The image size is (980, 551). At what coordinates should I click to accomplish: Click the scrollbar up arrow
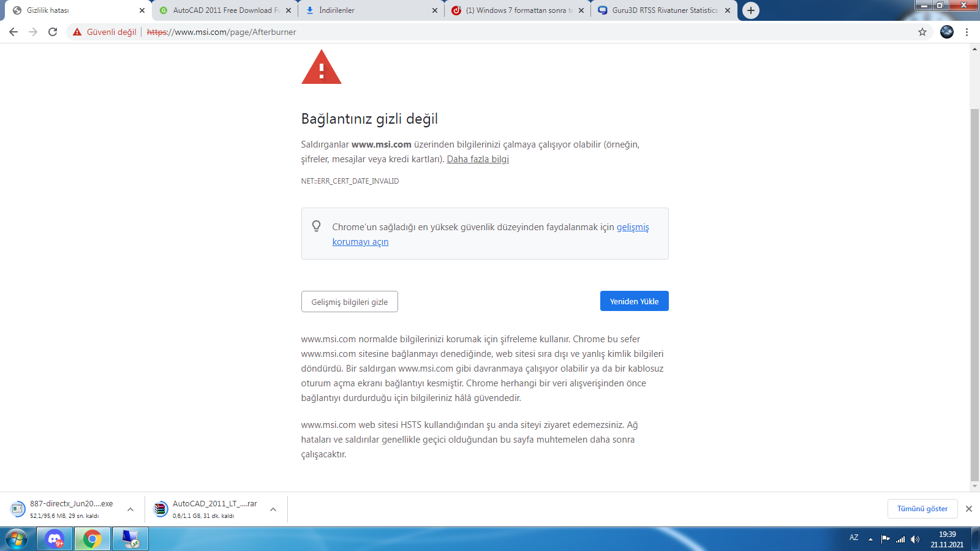point(974,49)
